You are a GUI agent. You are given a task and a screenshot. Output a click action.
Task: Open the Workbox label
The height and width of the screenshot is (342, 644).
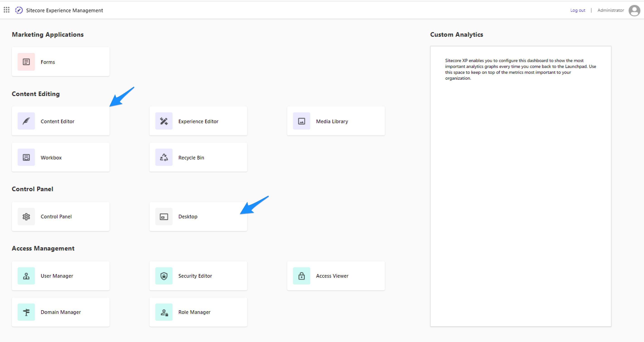click(x=51, y=157)
